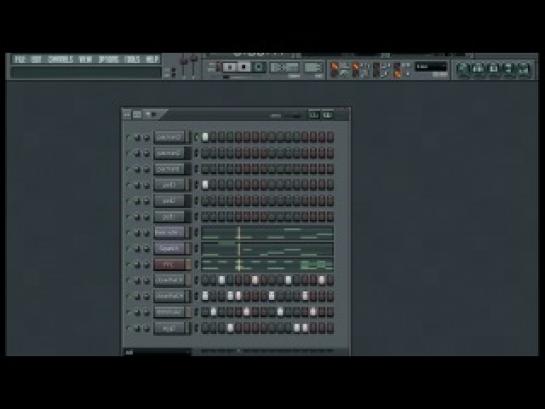Viewport: 545px width, 409px height.
Task: Click the first orange snap icon in the recording panel
Action: [334, 68]
